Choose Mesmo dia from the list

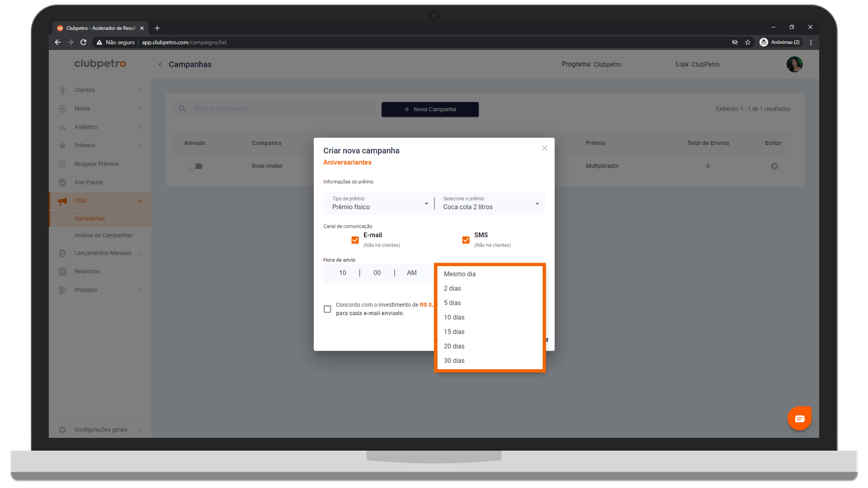(x=459, y=274)
